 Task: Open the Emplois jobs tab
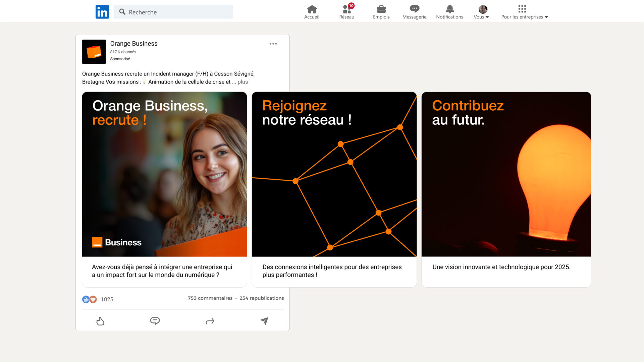[381, 12]
